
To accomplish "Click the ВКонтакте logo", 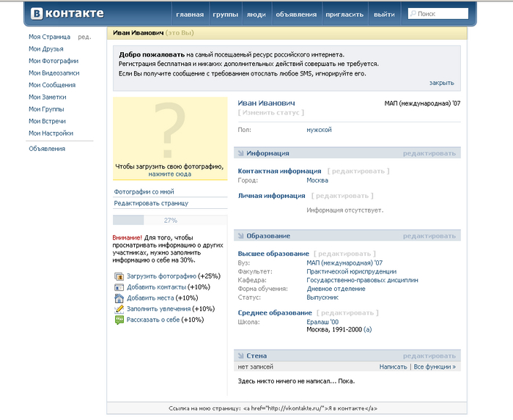I will click(67, 13).
